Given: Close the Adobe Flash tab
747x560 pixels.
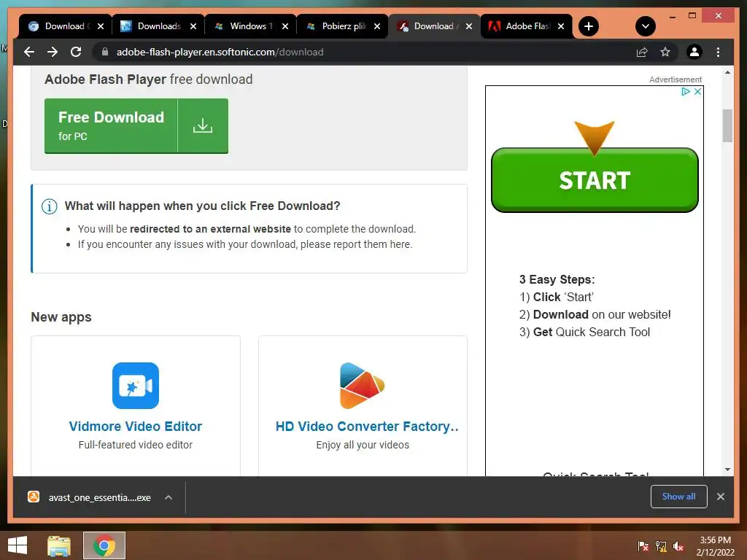Looking at the screenshot, I should 561,26.
